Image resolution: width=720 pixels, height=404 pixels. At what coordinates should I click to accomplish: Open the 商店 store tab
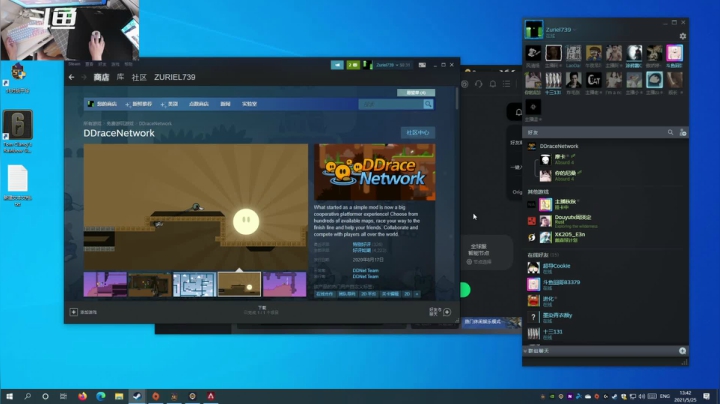point(101,77)
